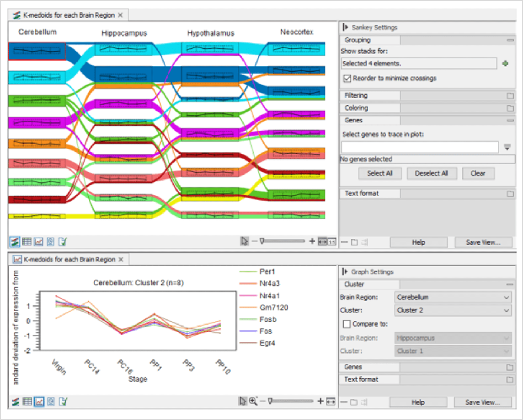The width and height of the screenshot is (523, 420).
Task: Open the Cluster 2 dropdown
Action: pyautogui.click(x=453, y=310)
